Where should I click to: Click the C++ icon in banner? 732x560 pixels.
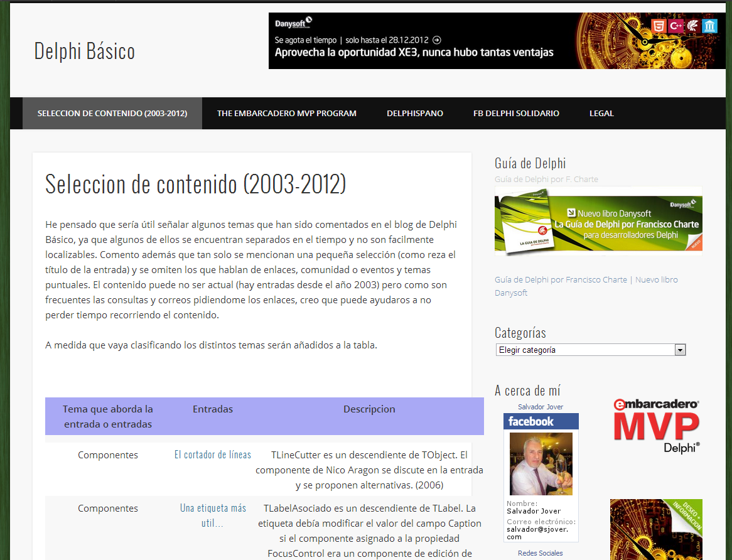point(675,26)
